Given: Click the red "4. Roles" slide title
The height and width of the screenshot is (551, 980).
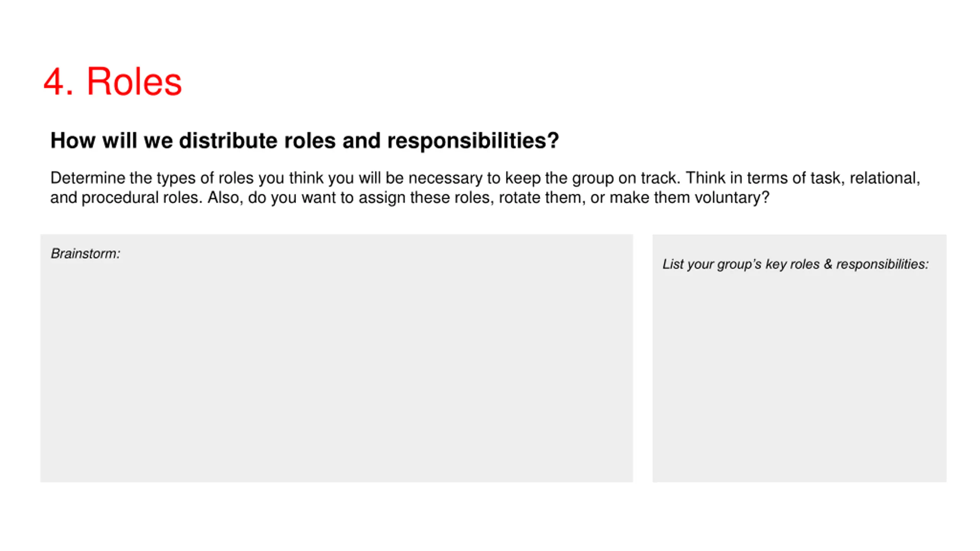Looking at the screenshot, I should pyautogui.click(x=113, y=82).
